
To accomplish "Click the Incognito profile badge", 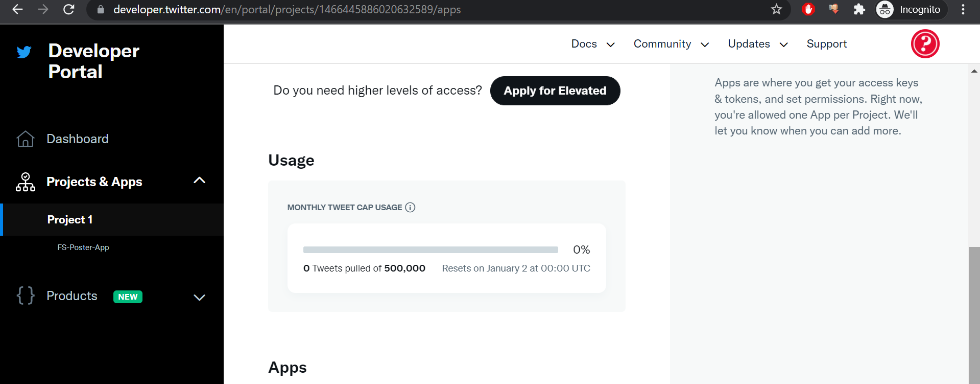I will (x=912, y=9).
